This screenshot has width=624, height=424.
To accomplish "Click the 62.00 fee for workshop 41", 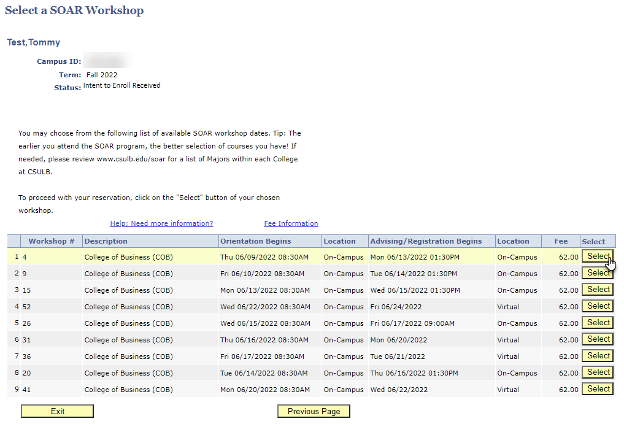I will pos(568,389).
